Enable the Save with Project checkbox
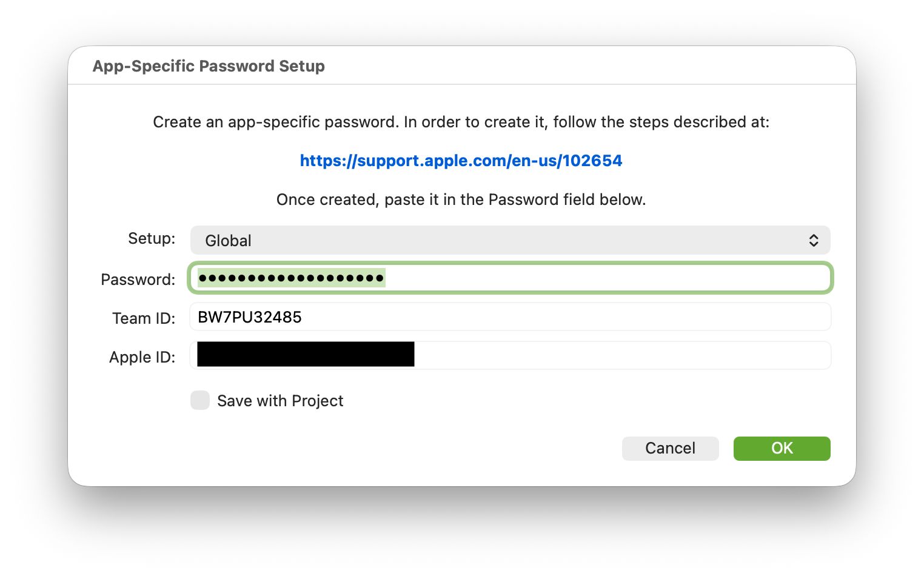The image size is (924, 576). pyautogui.click(x=200, y=400)
